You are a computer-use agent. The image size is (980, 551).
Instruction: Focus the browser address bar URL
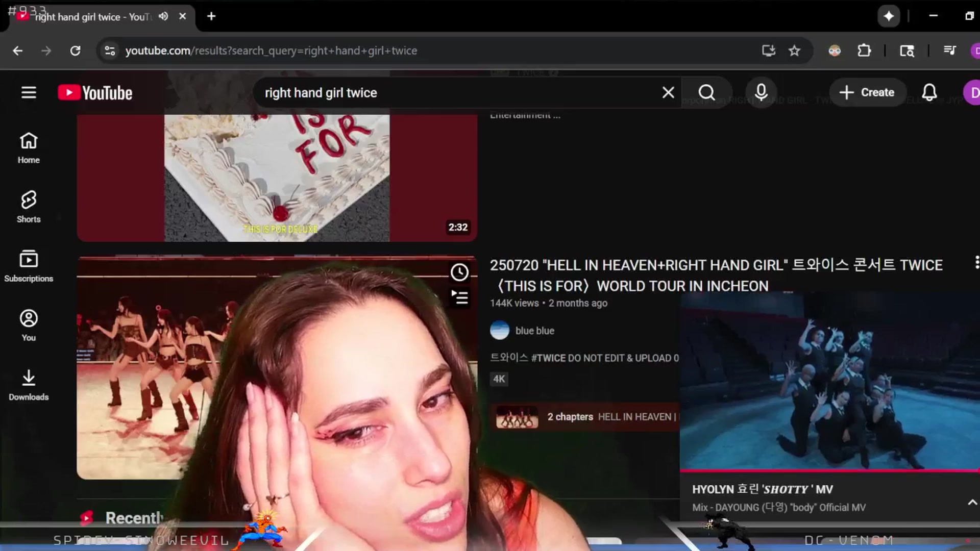(x=271, y=51)
